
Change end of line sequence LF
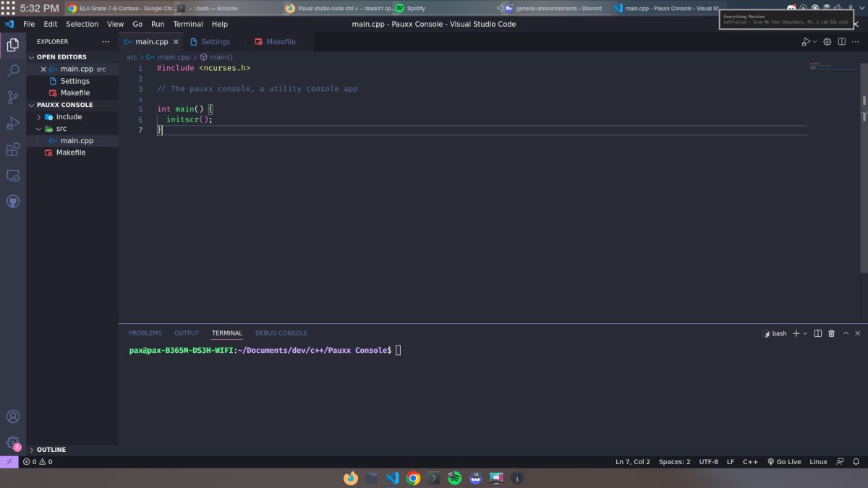tap(731, 462)
